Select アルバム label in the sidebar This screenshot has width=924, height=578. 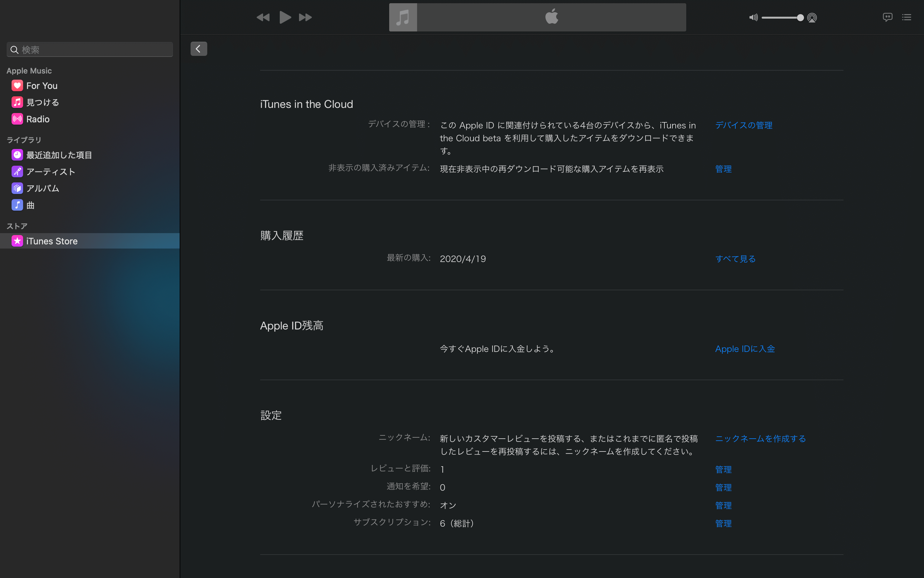pos(43,188)
